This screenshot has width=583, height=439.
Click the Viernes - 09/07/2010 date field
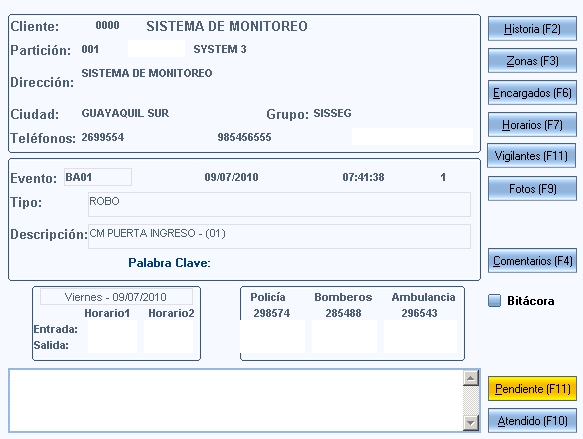[116, 297]
